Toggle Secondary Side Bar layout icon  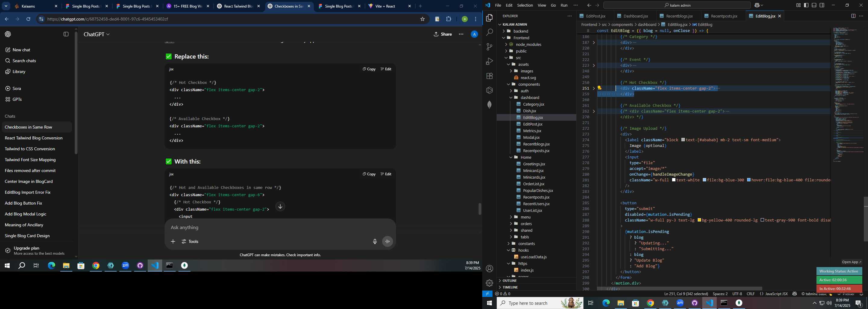822,5
